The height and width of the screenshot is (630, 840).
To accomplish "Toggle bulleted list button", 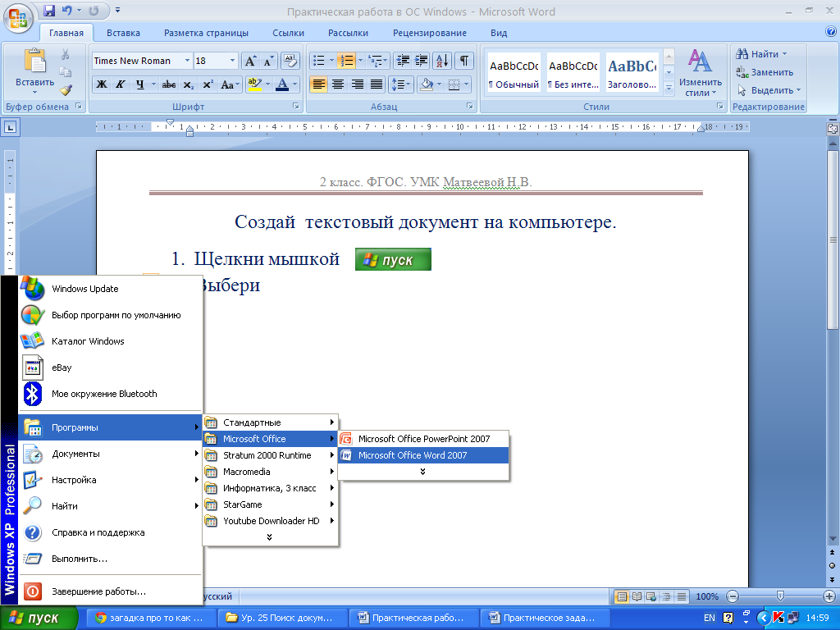I will coord(319,61).
